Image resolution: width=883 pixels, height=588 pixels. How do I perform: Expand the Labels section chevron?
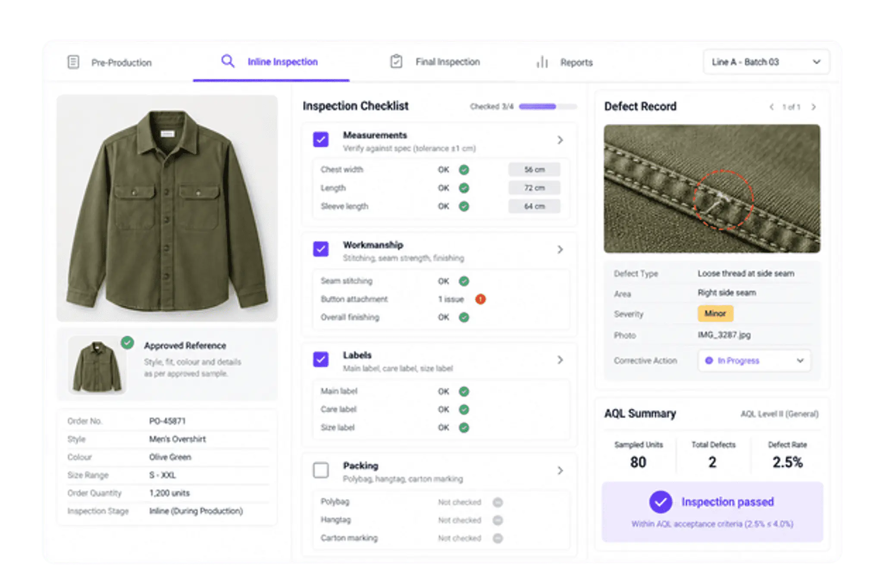[560, 360]
